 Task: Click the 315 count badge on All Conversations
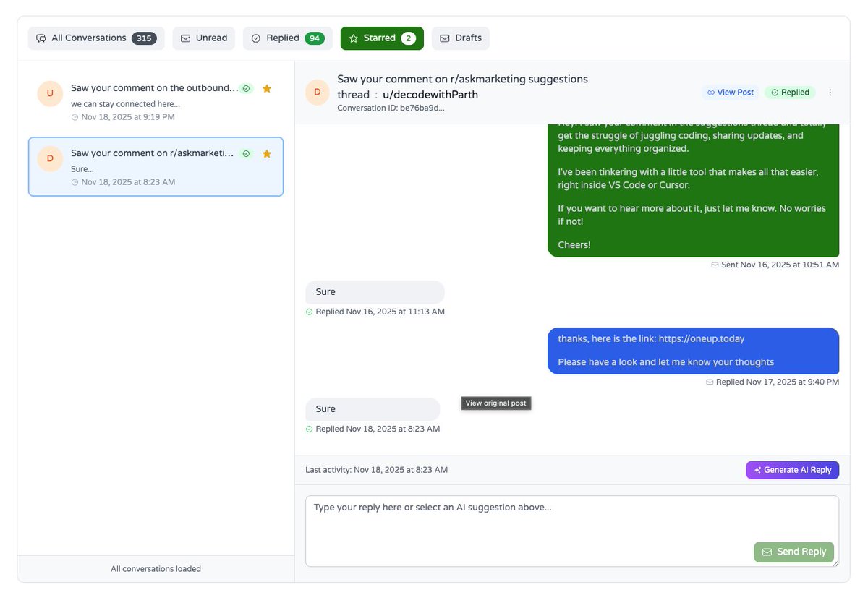point(144,38)
